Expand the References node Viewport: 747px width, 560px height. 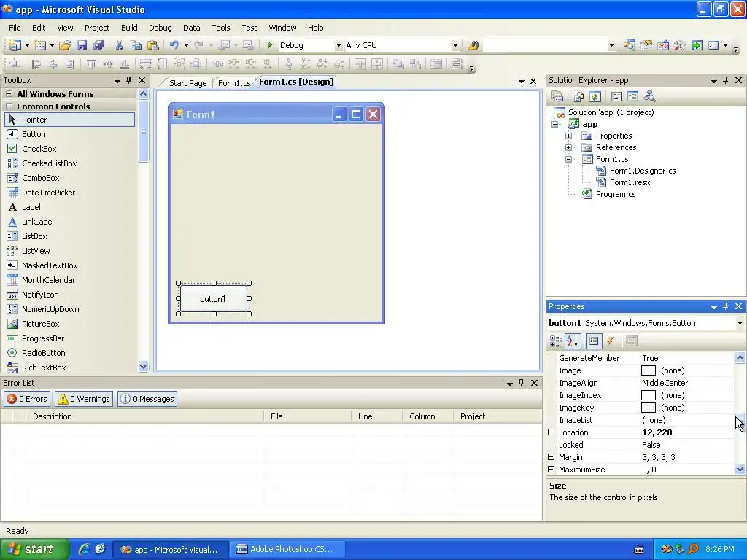tap(568, 147)
